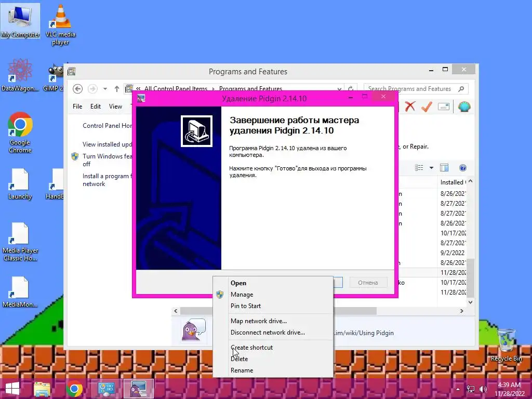This screenshot has width=532, height=399.
Task: Open File Explorer from taskbar
Action: click(42, 389)
